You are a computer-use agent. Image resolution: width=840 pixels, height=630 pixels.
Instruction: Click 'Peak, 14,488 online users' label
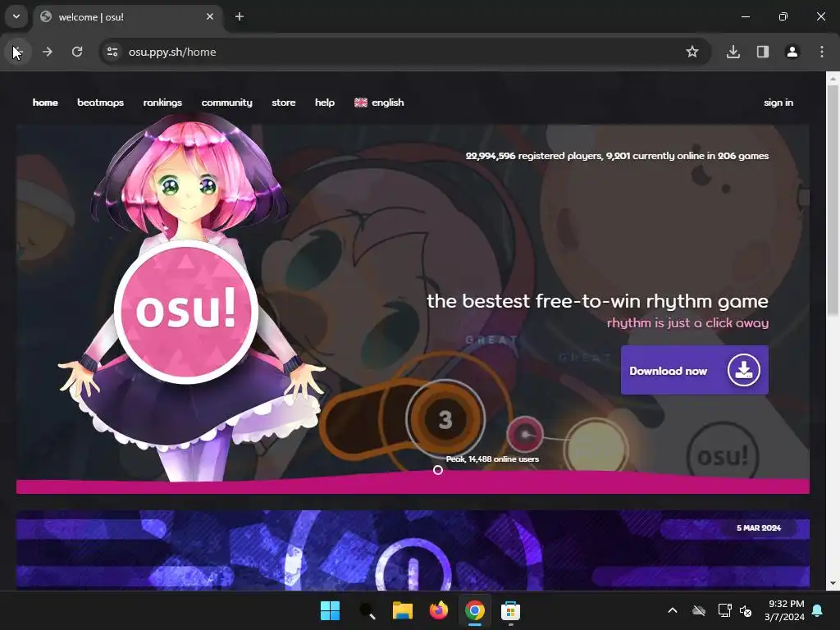492,459
